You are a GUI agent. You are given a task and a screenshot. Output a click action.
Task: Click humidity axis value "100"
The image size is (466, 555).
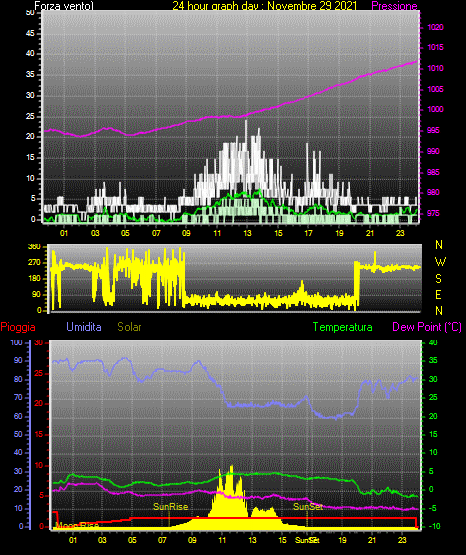16,342
